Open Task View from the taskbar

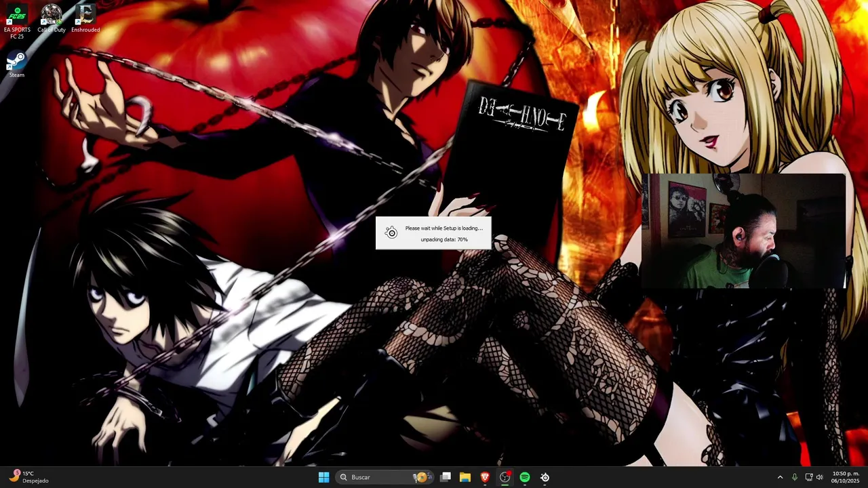point(446,477)
